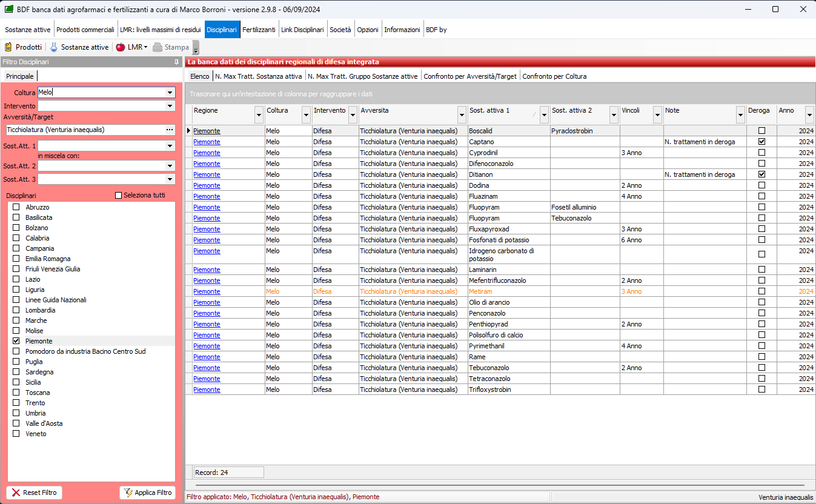
Task: Open Anno column filter dropdown
Action: (x=809, y=114)
